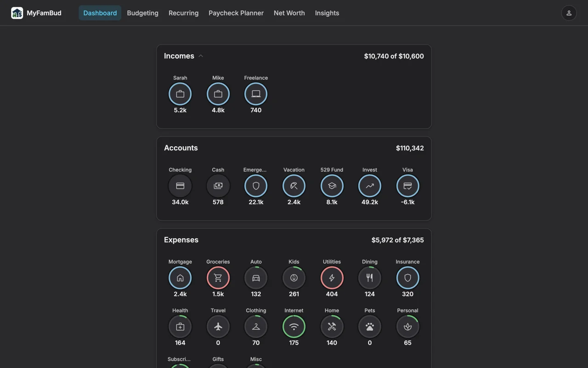Open the Visa credit card icon
The height and width of the screenshot is (368, 588).
pos(407,186)
